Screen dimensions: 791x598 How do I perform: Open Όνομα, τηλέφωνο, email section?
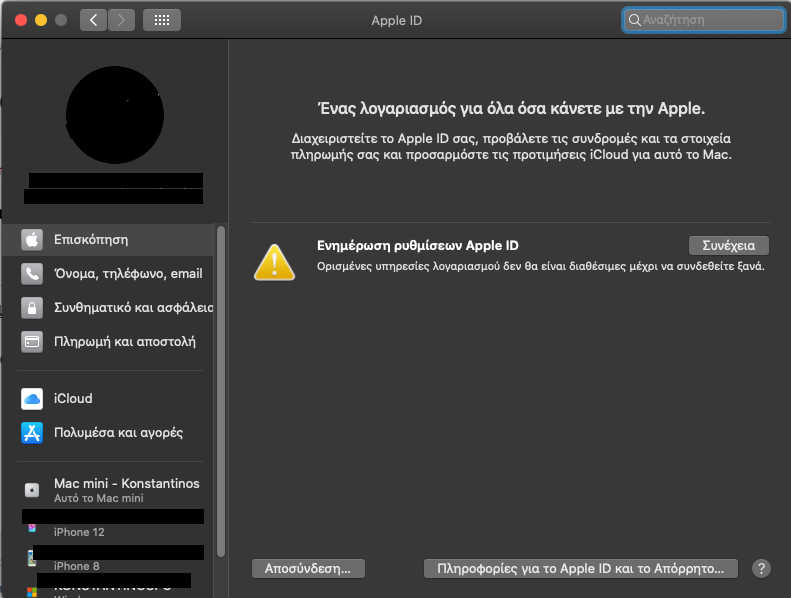coord(108,274)
